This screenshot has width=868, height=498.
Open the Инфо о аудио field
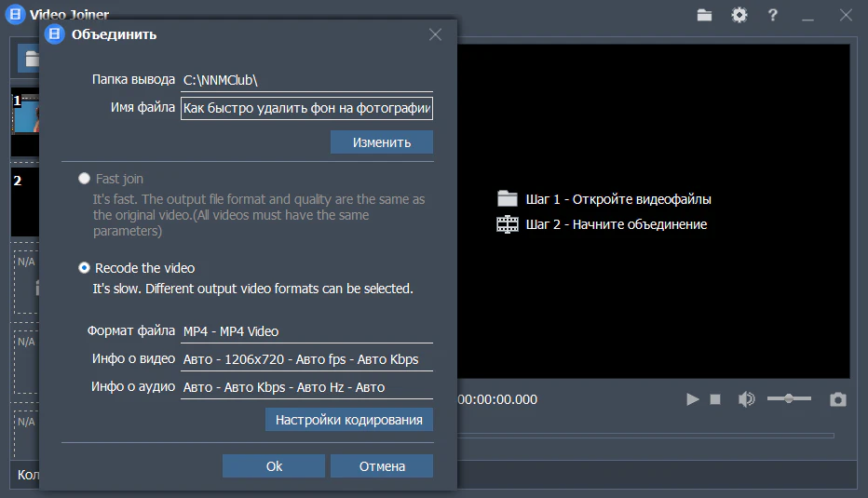(306, 387)
